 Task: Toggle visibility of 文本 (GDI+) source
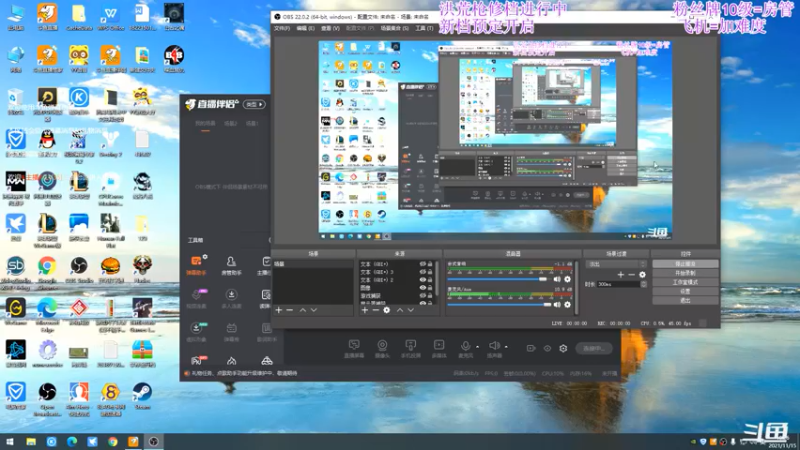click(x=422, y=264)
